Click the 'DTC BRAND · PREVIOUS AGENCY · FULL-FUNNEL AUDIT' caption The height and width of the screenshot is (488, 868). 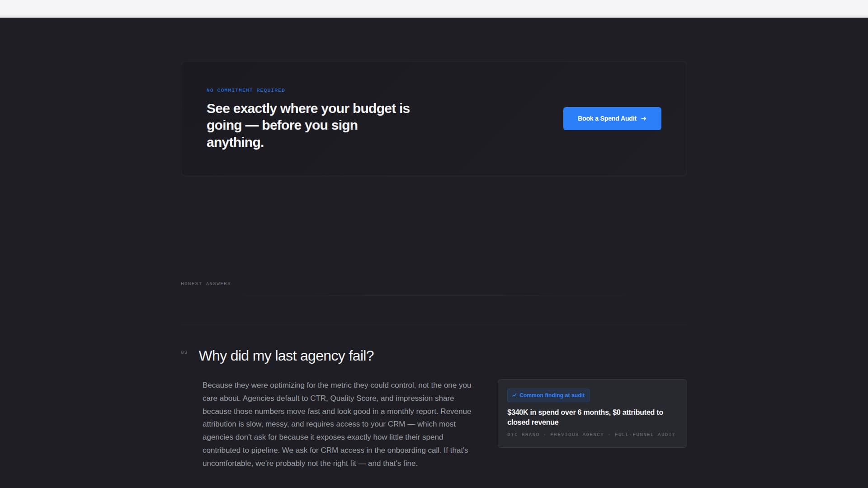[591, 435]
